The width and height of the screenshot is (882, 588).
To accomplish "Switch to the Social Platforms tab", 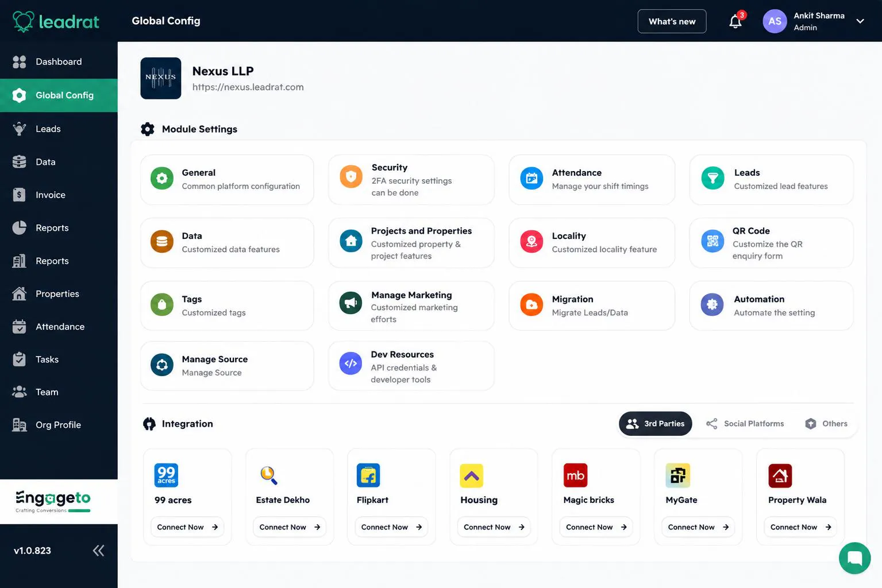I will coord(745,424).
